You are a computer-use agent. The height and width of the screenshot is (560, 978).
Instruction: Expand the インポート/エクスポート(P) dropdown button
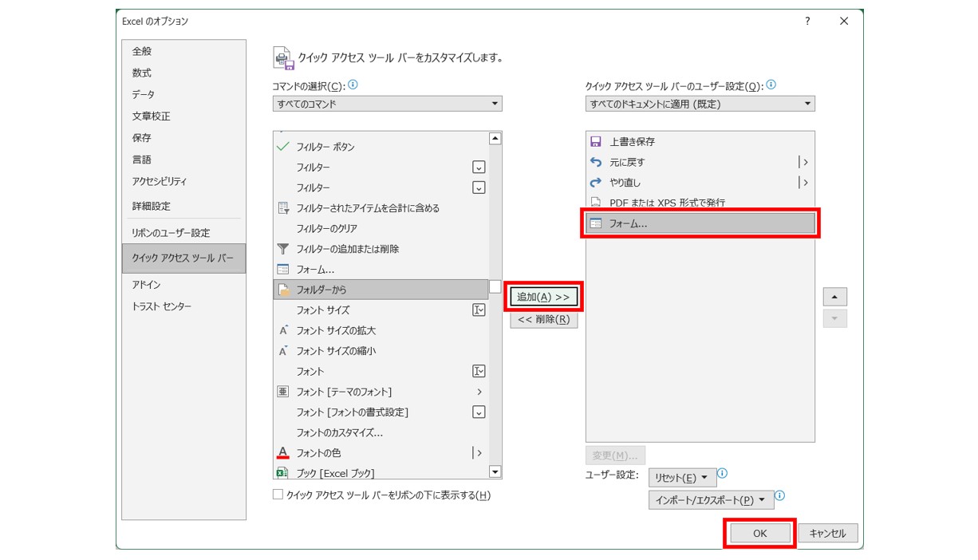click(x=712, y=500)
